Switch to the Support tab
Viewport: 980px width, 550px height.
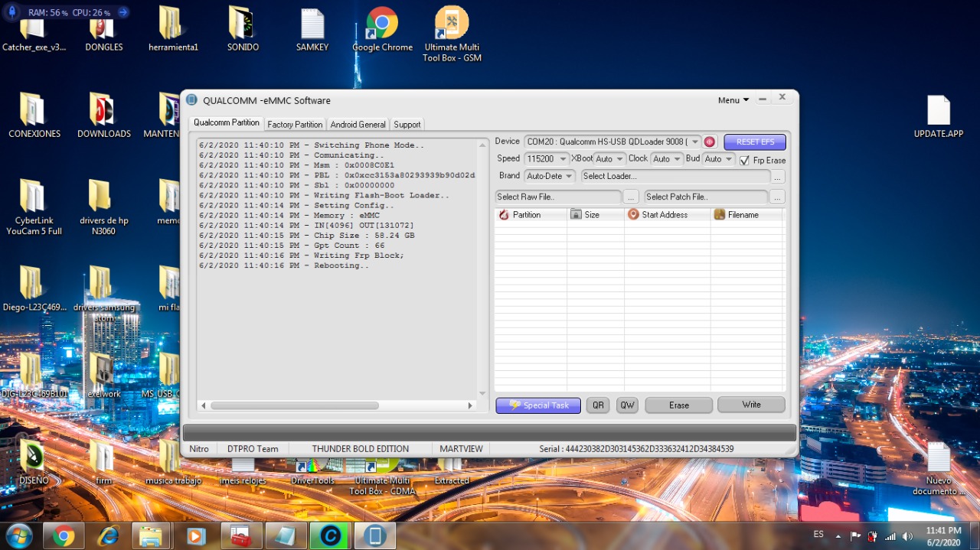coord(407,125)
